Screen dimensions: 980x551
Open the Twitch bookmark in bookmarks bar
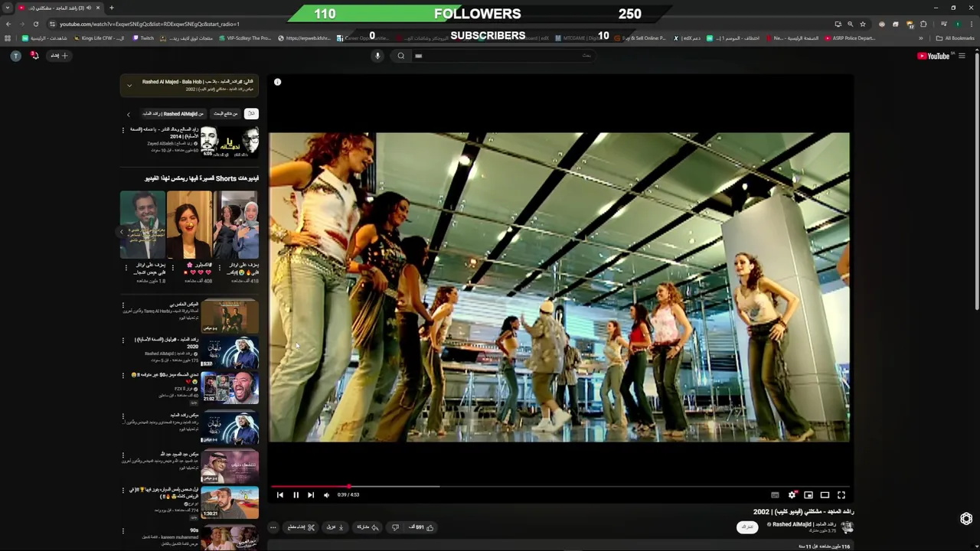coord(143,37)
